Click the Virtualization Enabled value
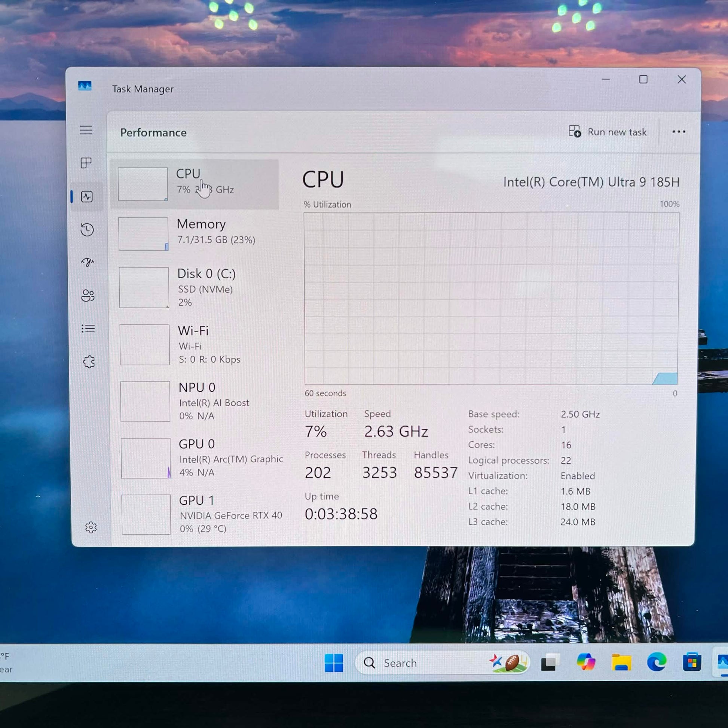Screen dimensions: 728x728 [578, 476]
